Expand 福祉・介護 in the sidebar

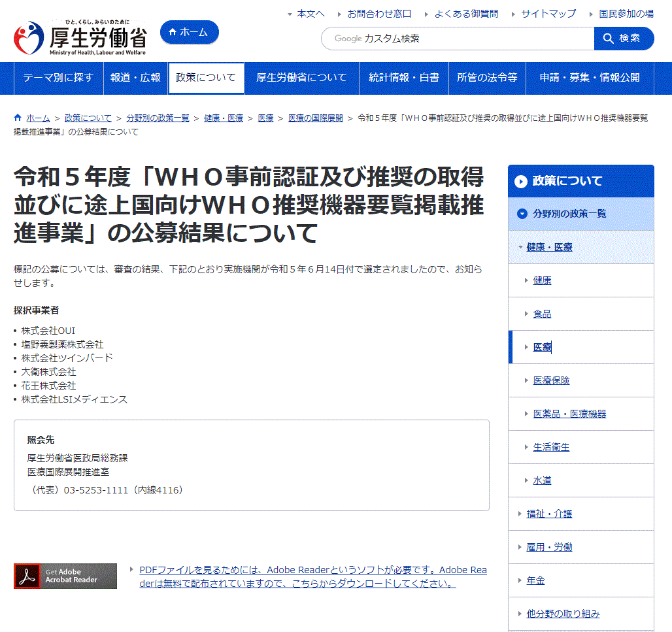coord(549,514)
